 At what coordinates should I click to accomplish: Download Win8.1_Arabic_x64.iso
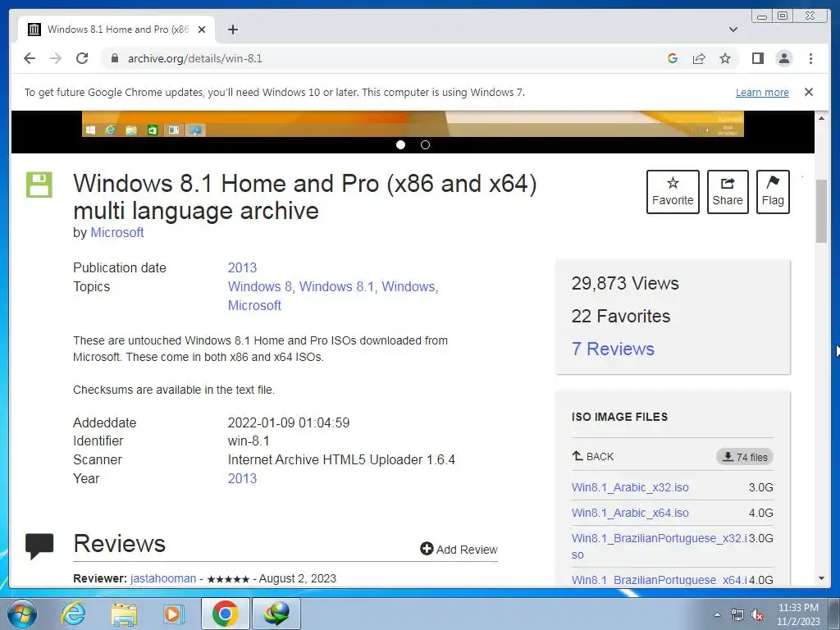tap(630, 513)
